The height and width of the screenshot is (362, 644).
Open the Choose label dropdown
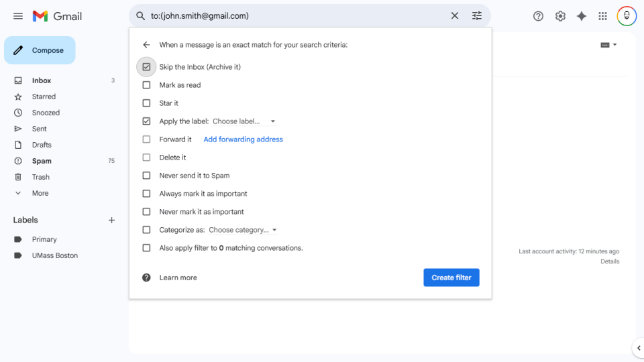coord(244,121)
